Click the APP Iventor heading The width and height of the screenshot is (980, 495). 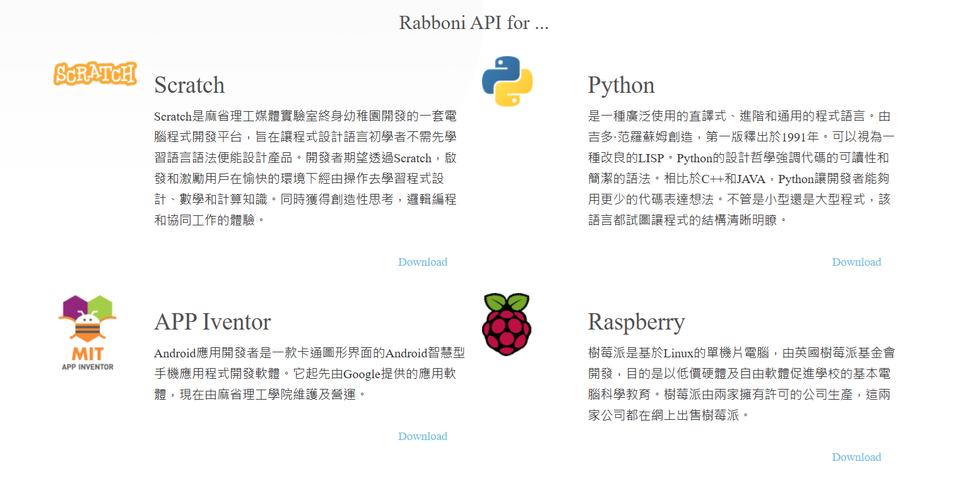pyautogui.click(x=212, y=322)
